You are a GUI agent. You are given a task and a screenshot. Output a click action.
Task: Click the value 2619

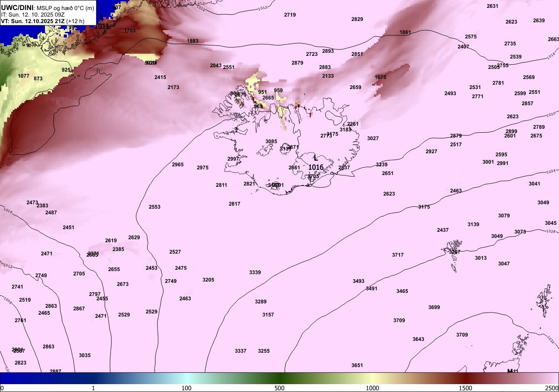click(x=111, y=241)
